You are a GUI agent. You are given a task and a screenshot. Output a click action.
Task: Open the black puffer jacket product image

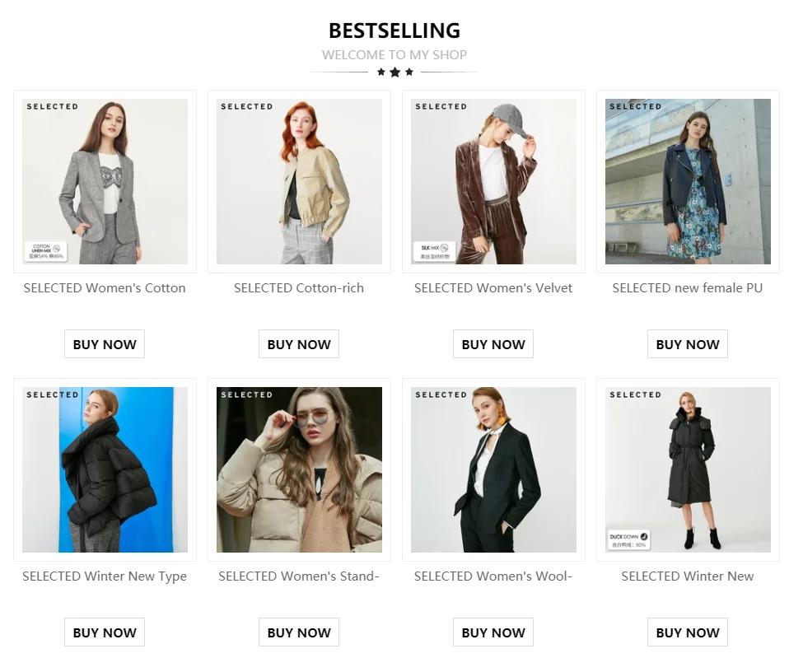click(105, 469)
